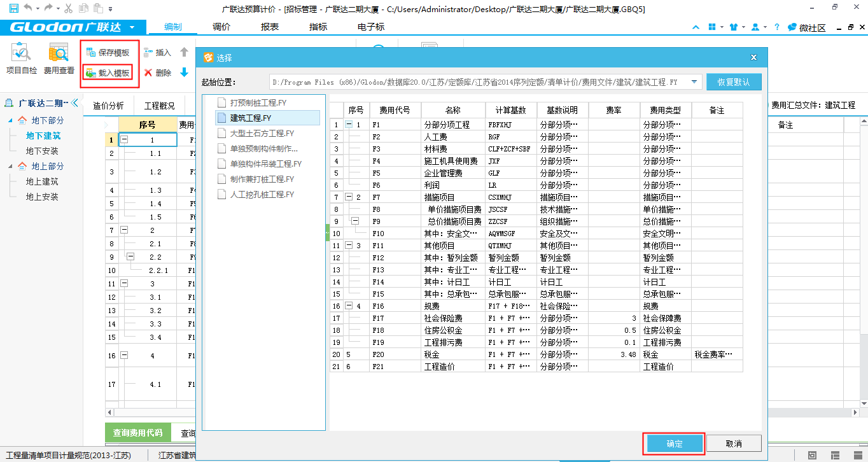Viewport: 868px width, 462px height.
Task: Click the red X 删除 delete icon
Action: 148,73
